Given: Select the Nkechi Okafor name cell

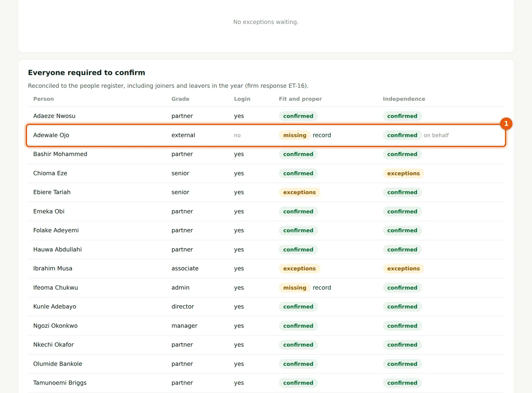Looking at the screenshot, I should (54, 345).
